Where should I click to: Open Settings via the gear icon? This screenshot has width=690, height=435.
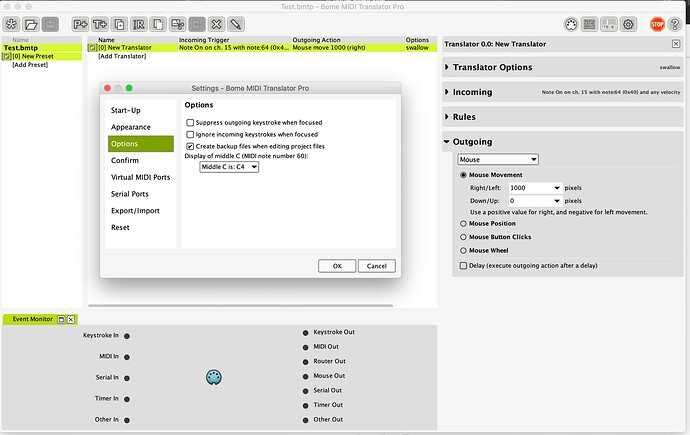tap(628, 24)
